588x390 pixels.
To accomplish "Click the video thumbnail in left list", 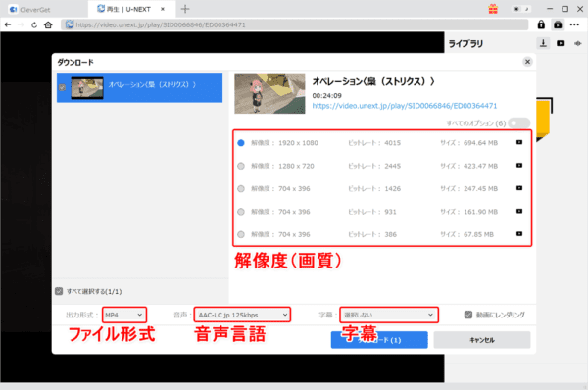I will 87,88.
